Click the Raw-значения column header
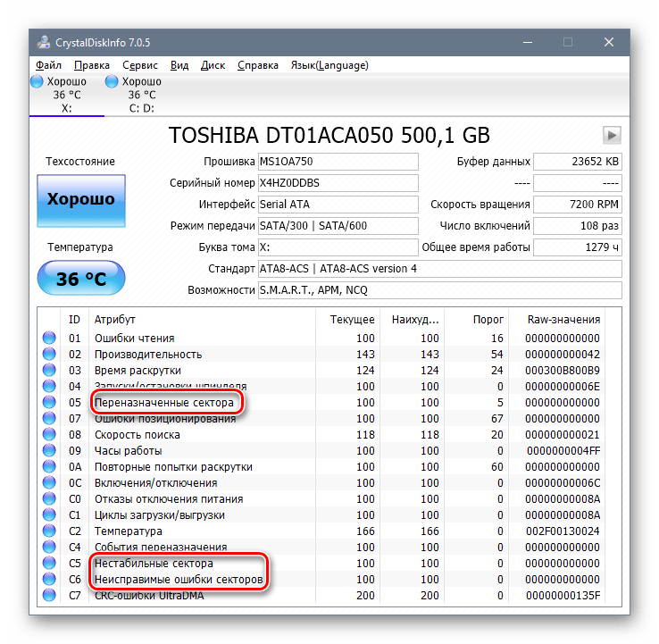 coord(557,320)
